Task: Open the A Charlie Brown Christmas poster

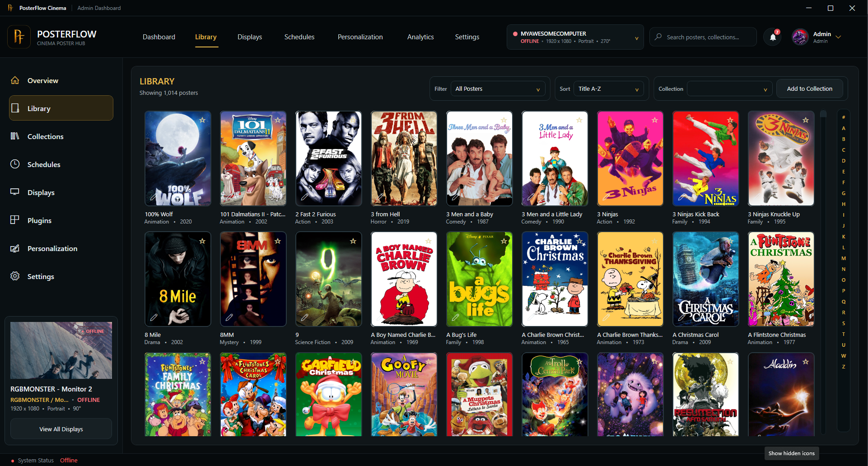Action: point(555,279)
